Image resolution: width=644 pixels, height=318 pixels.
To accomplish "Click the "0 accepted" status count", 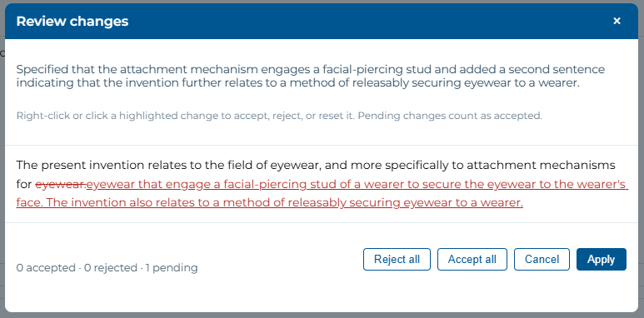I will pos(46,268).
